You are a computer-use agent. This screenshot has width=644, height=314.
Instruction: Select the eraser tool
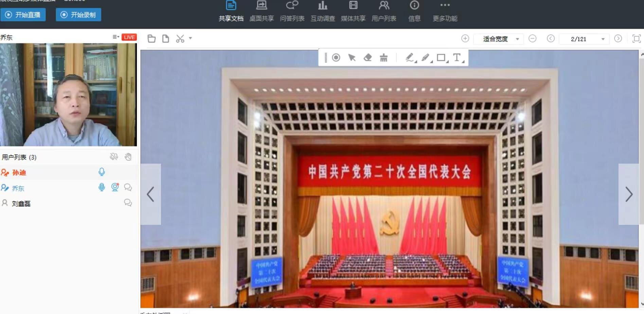pos(368,57)
